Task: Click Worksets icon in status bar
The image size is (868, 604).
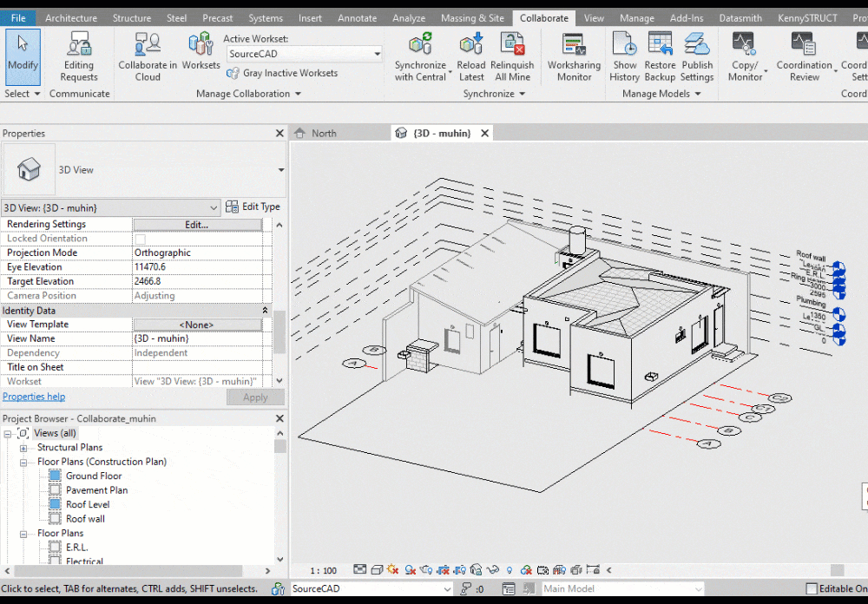Action: point(278,588)
